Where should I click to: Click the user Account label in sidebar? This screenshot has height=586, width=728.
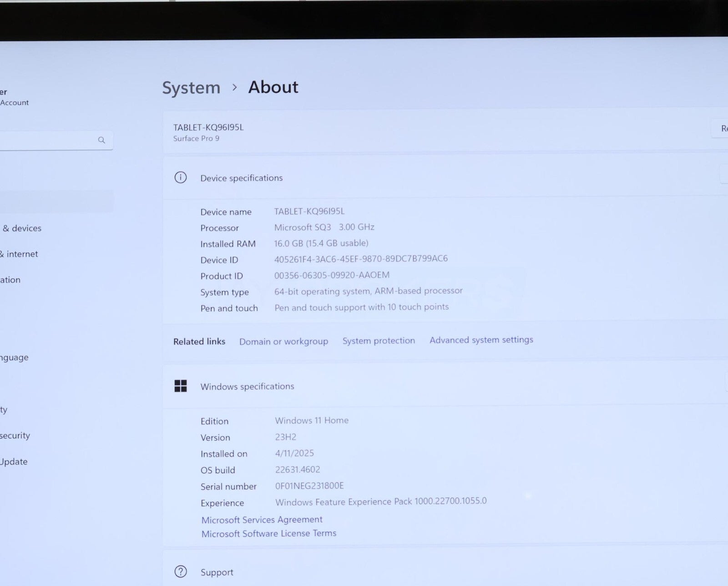14,103
